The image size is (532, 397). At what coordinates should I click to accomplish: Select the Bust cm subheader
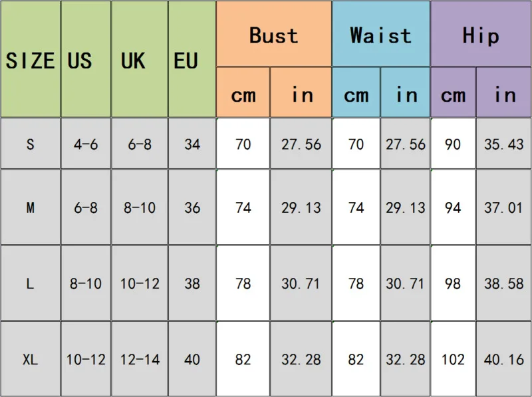[243, 94]
